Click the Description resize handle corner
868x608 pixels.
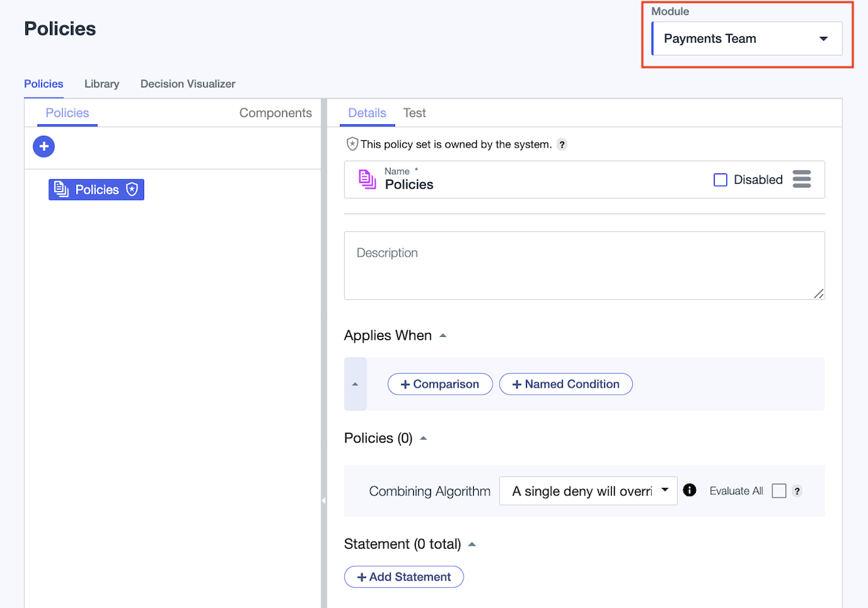click(819, 294)
